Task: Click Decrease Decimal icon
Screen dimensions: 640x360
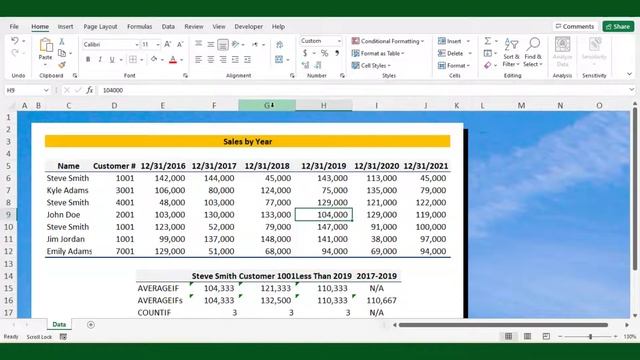Action: 318,65
